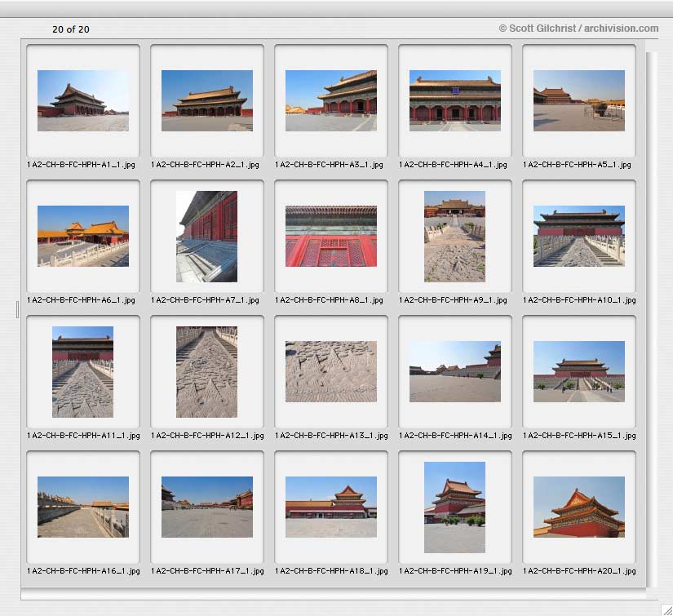Select thumbnail 1A2-CH-B-FC-HPH-A5_1.jpg
673x616 pixels.
coord(579,100)
